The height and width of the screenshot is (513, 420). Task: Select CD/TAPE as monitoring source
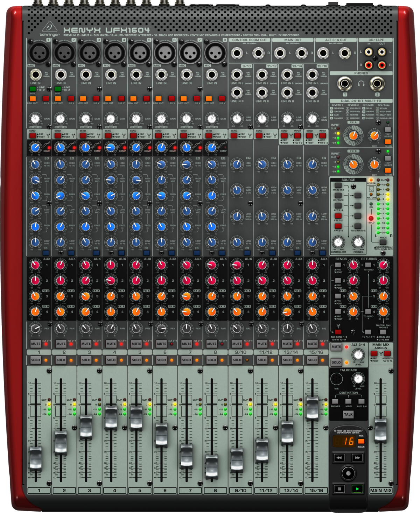coord(338,196)
